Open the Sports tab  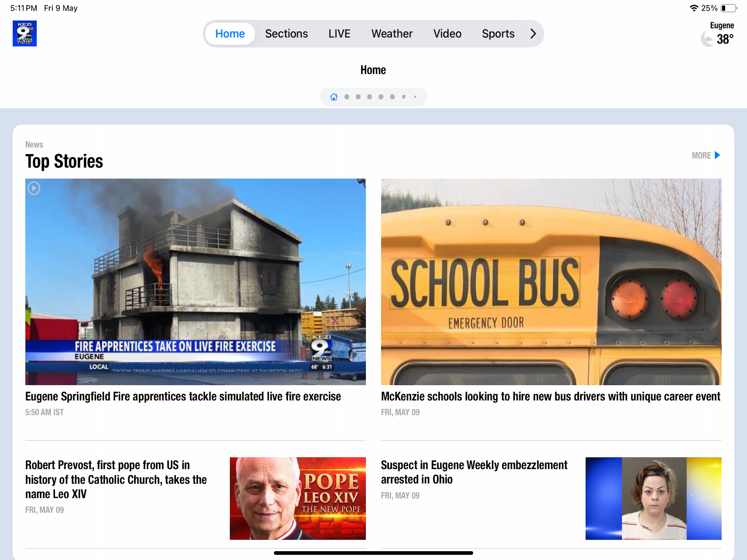coord(498,33)
